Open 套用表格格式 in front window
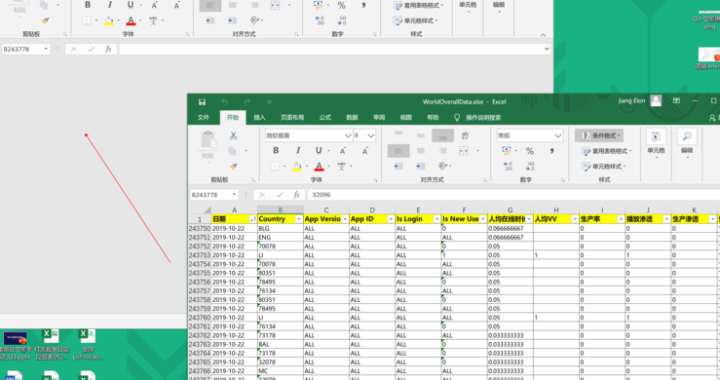 pos(606,151)
